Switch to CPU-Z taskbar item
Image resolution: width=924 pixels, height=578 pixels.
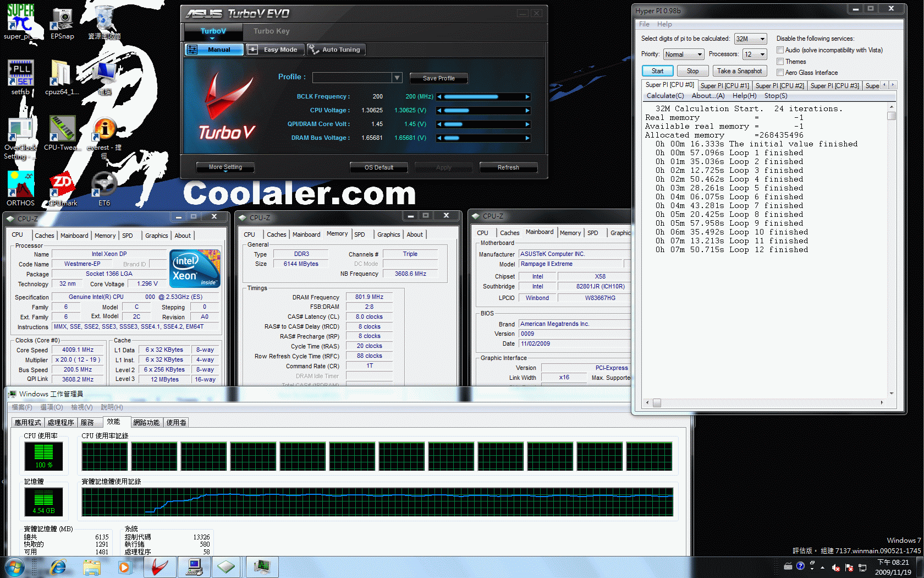[x=226, y=567]
